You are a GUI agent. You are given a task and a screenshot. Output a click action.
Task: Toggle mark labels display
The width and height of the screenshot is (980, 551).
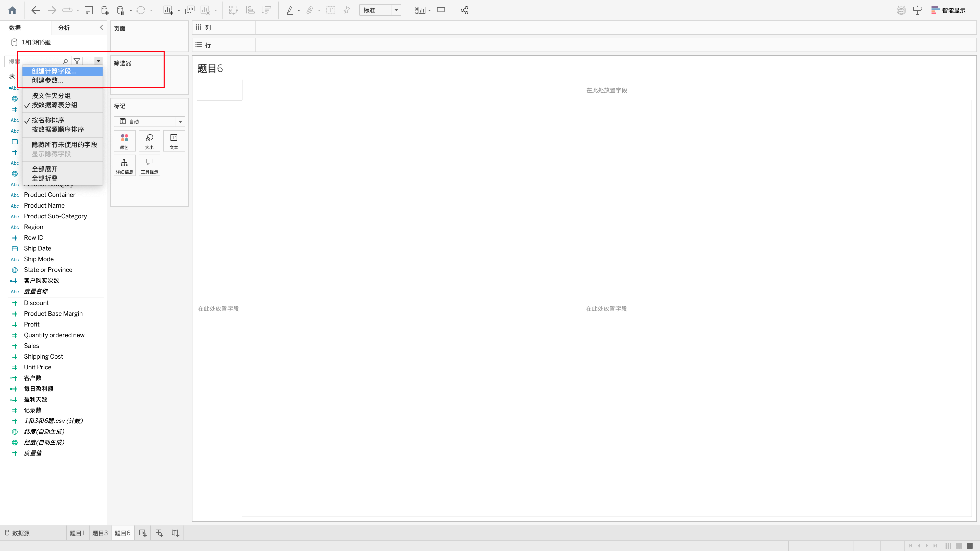pyautogui.click(x=330, y=10)
